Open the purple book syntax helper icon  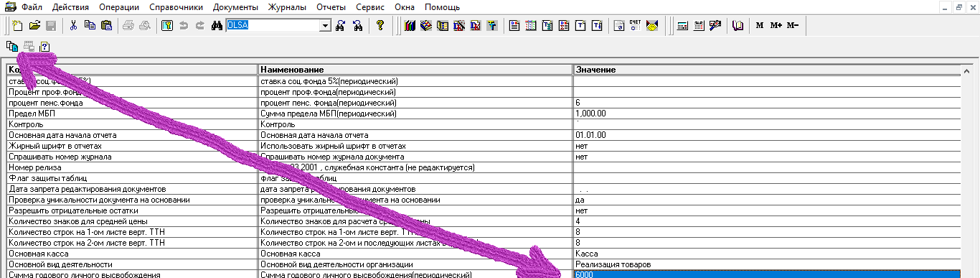[738, 26]
